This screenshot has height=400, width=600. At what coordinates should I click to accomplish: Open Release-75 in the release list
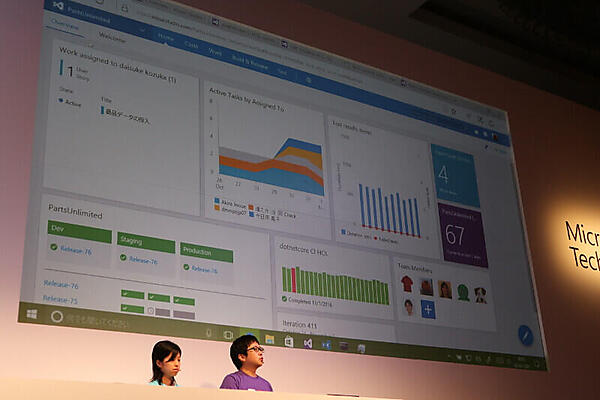click(60, 299)
